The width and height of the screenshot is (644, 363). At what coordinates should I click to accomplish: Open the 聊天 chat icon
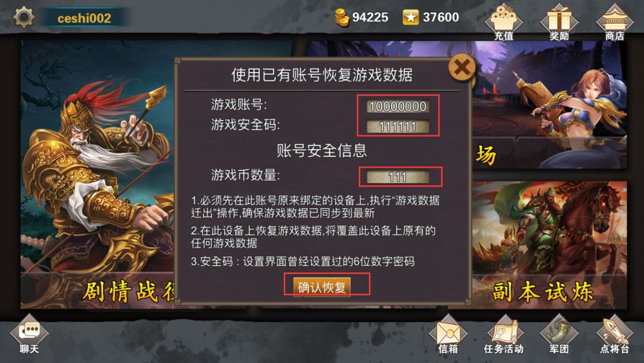pos(29,334)
